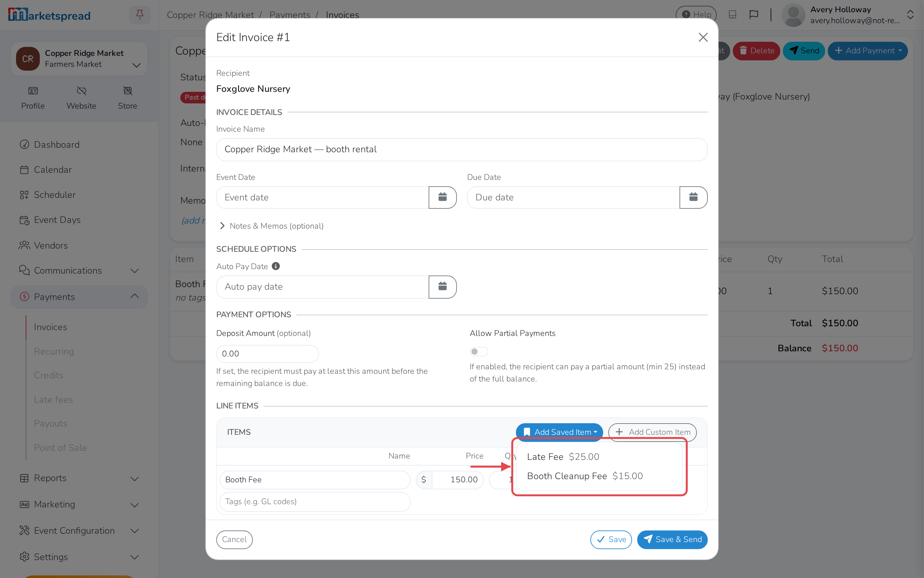Open the Event Date calendar picker
This screenshot has width=924, height=578.
click(x=442, y=197)
